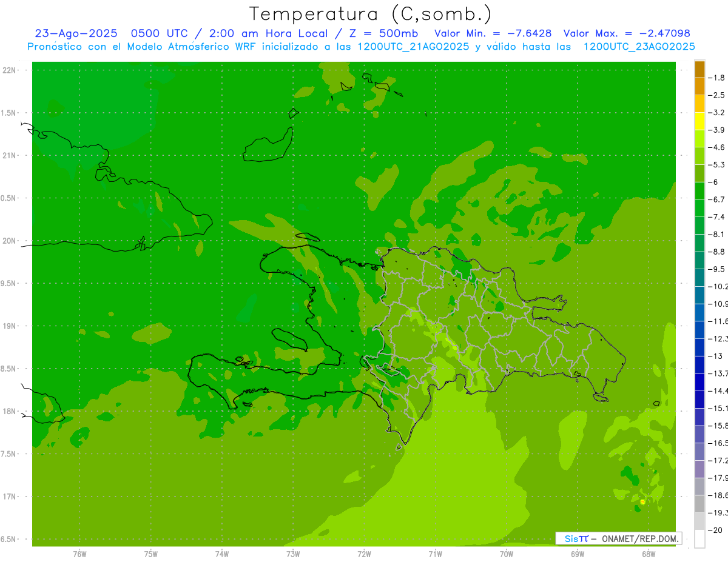The image size is (728, 562).
Task: Click the '75W' longitude label
Action: tap(151, 554)
